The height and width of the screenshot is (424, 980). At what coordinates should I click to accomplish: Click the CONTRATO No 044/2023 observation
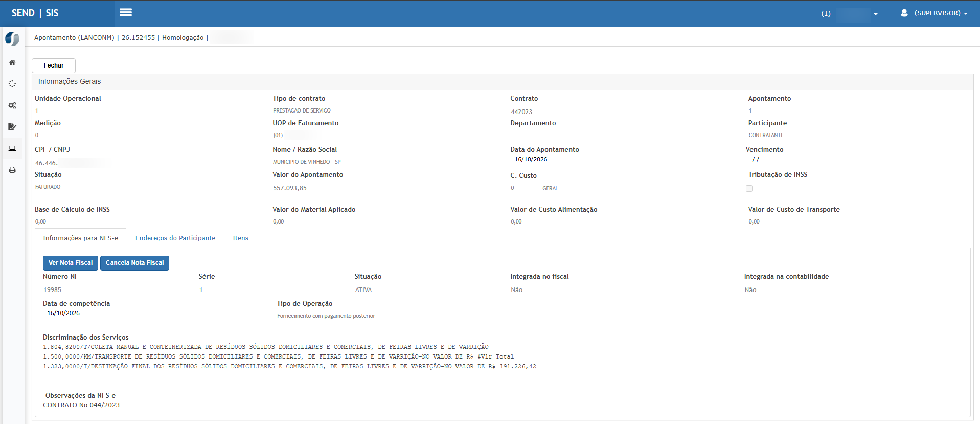81,405
